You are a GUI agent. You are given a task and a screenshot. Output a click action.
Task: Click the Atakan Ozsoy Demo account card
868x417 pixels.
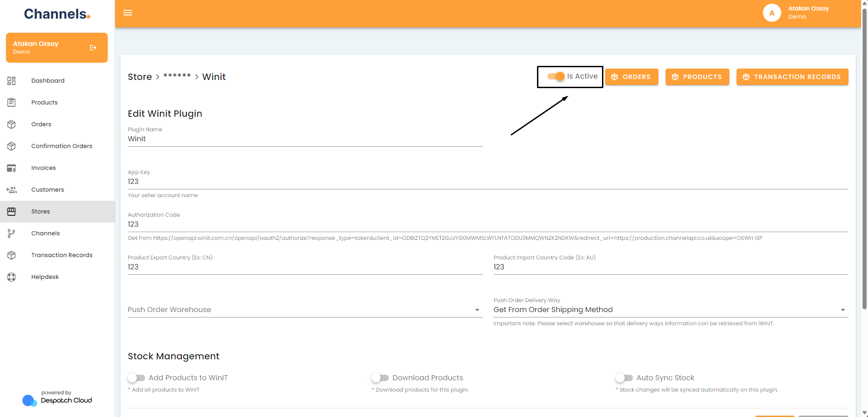tap(57, 48)
